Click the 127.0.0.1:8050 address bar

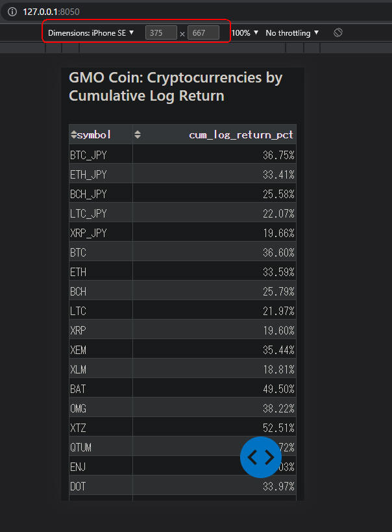pyautogui.click(x=51, y=12)
